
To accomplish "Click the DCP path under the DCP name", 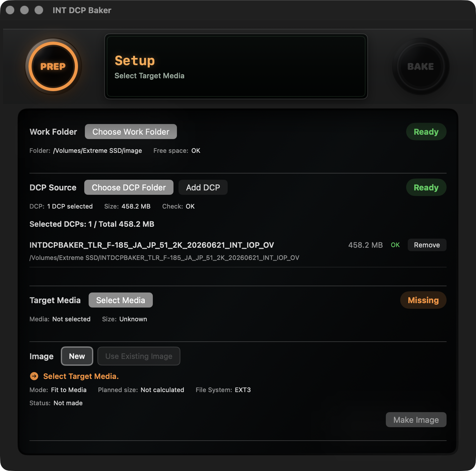I will click(164, 258).
